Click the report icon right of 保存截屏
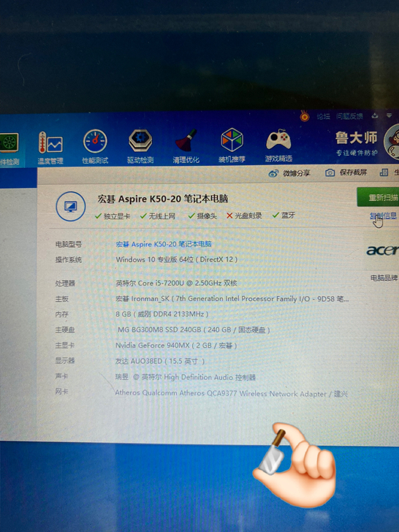 tap(384, 172)
